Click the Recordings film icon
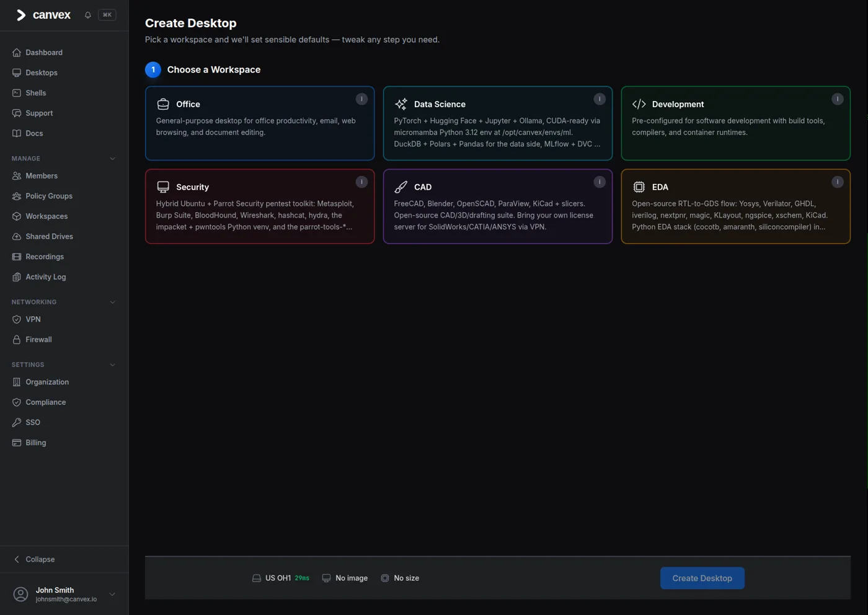Viewport: 868px width, 615px height. click(17, 257)
